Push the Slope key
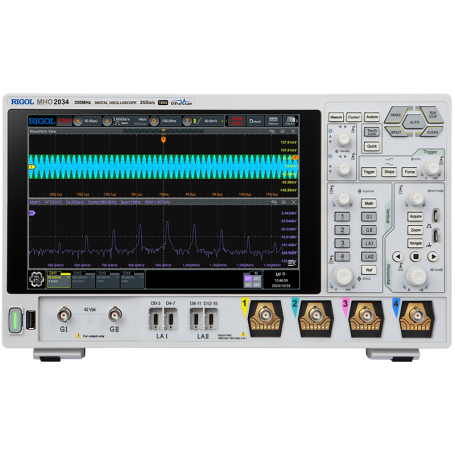Viewport: 455px width, 455px height. tap(389, 172)
